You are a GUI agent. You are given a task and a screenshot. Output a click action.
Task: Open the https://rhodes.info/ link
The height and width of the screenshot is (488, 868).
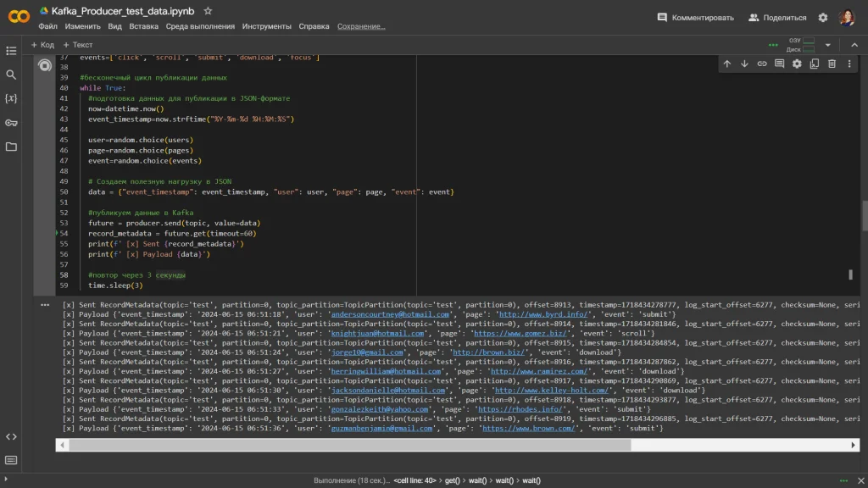click(x=520, y=409)
